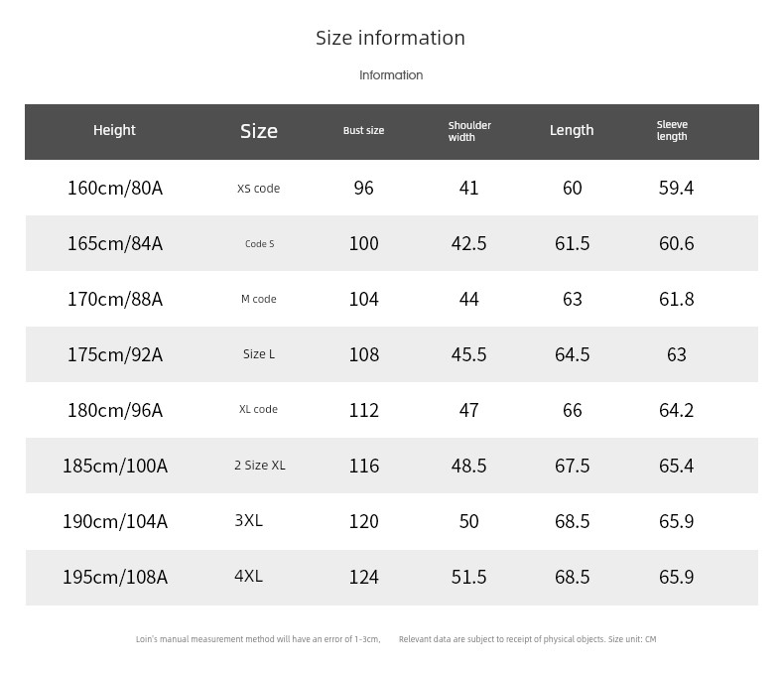Select the 'M code' size cell
784x673 pixels.
pyautogui.click(x=259, y=299)
